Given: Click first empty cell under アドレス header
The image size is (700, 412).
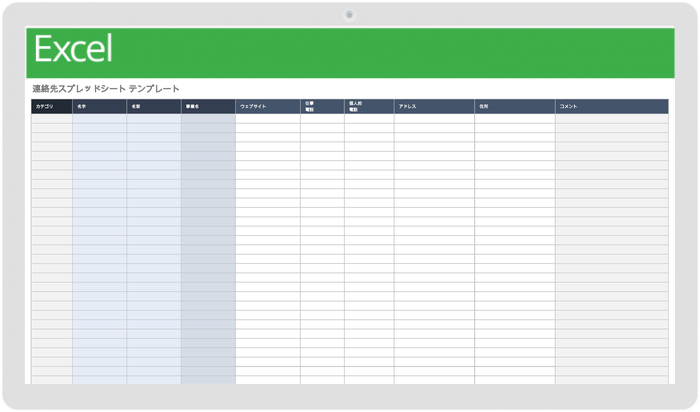Looking at the screenshot, I should (x=434, y=118).
